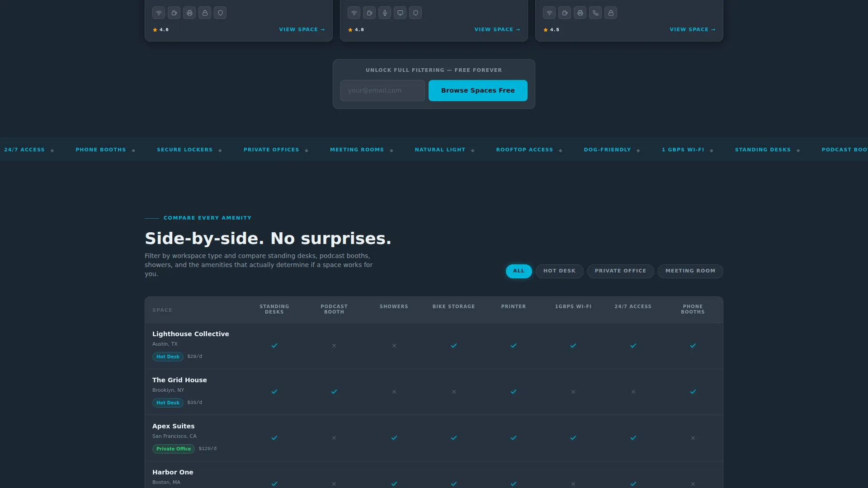Open View Space link on 4.8-rated card
The image size is (868, 488).
(497, 29)
